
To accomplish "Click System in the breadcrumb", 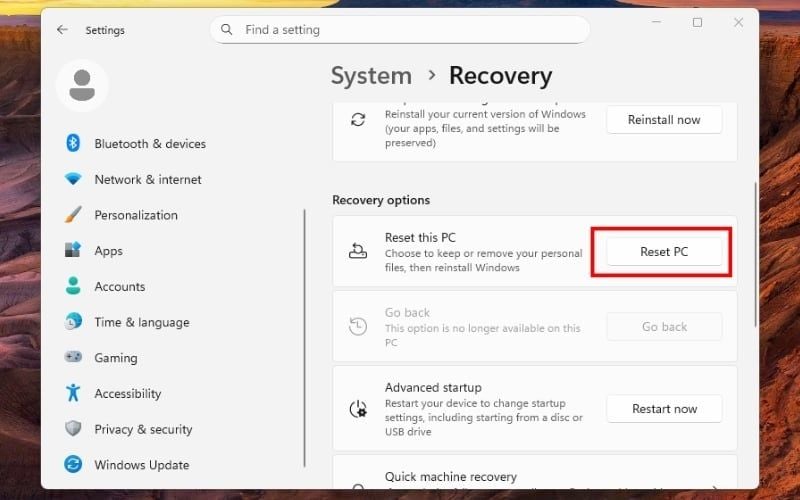I will (371, 76).
